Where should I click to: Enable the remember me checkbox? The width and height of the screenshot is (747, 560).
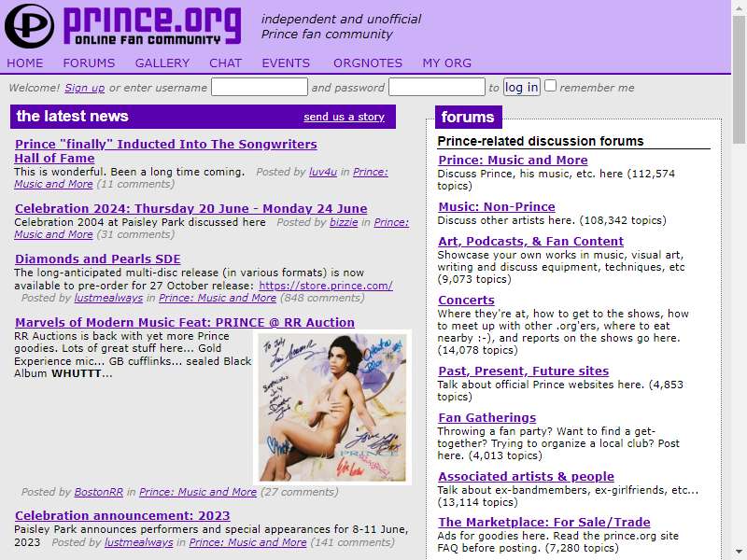coord(550,86)
